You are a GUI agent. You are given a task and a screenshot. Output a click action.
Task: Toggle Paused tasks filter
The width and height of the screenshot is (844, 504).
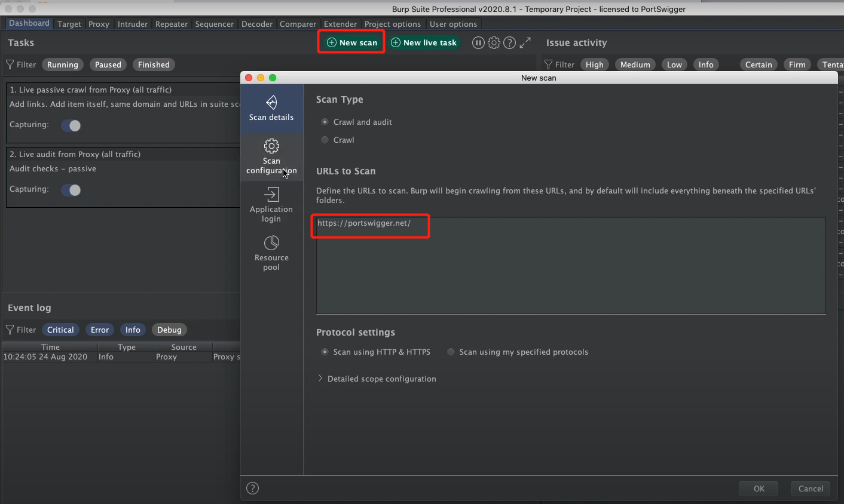pyautogui.click(x=108, y=64)
